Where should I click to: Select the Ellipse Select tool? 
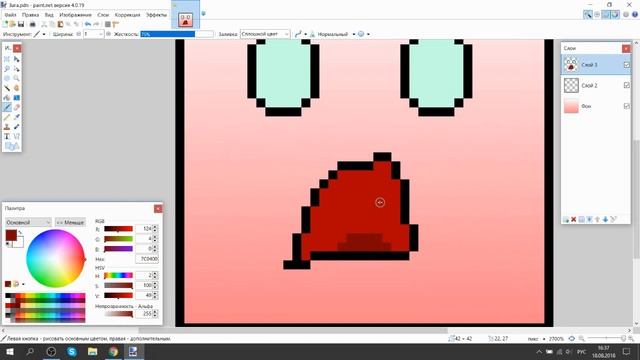pos(7,78)
